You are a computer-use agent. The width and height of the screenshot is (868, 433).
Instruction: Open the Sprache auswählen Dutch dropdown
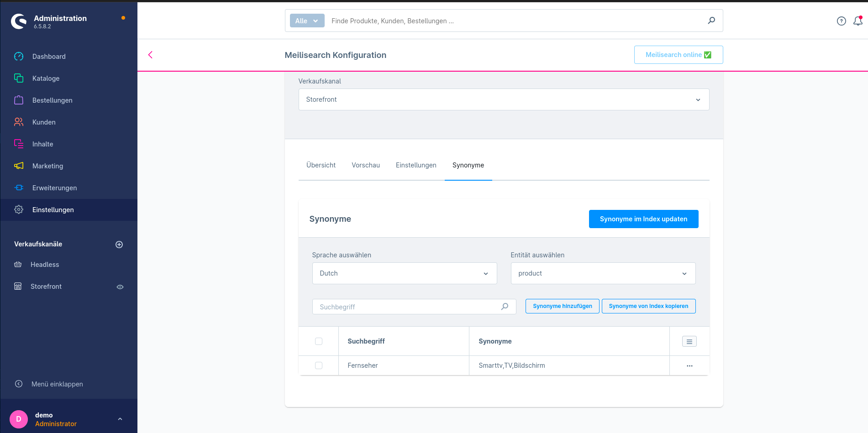[405, 273]
